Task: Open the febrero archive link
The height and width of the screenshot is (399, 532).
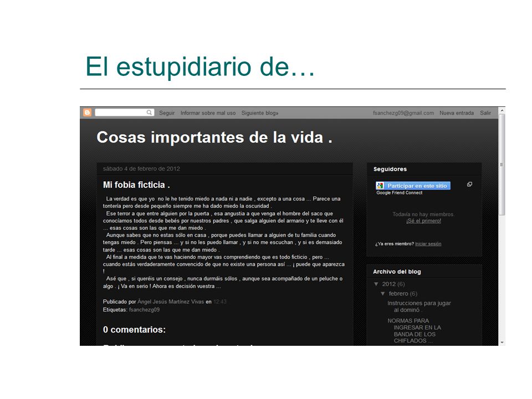Action: (x=398, y=294)
